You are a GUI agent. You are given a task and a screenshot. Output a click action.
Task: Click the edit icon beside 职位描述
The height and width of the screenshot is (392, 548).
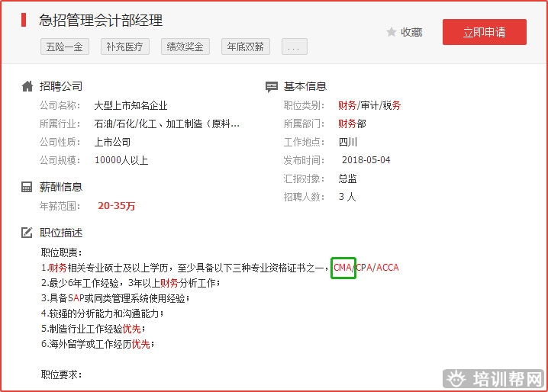(27, 233)
